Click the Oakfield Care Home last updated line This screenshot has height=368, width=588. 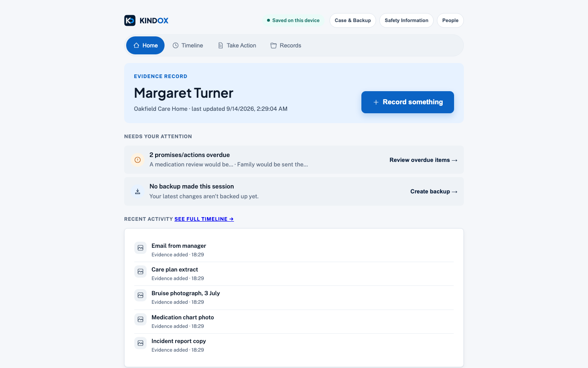click(x=211, y=109)
